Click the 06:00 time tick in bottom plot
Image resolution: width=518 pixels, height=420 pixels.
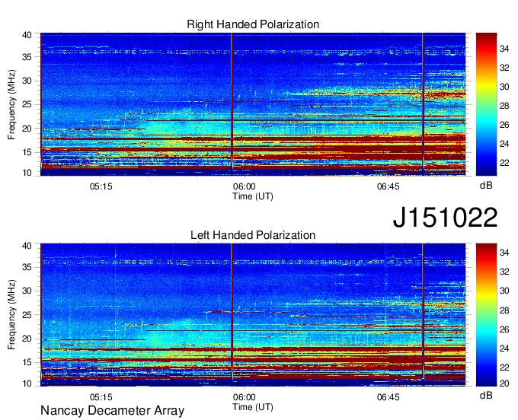point(244,397)
